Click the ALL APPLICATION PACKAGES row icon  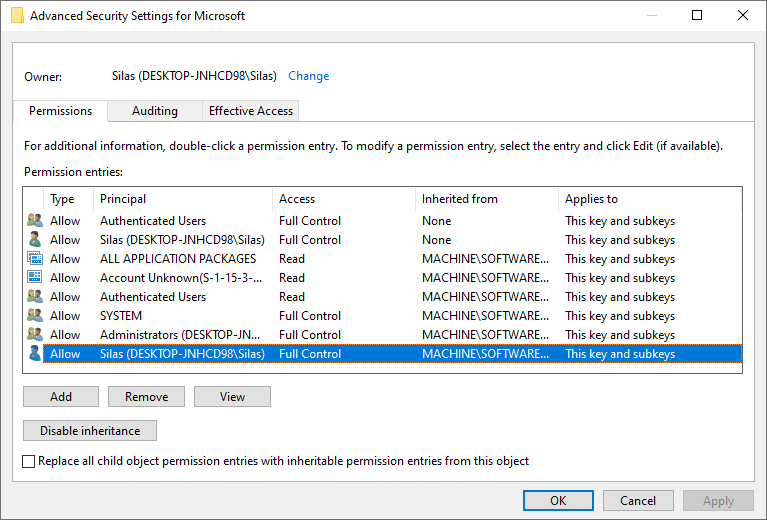point(35,258)
